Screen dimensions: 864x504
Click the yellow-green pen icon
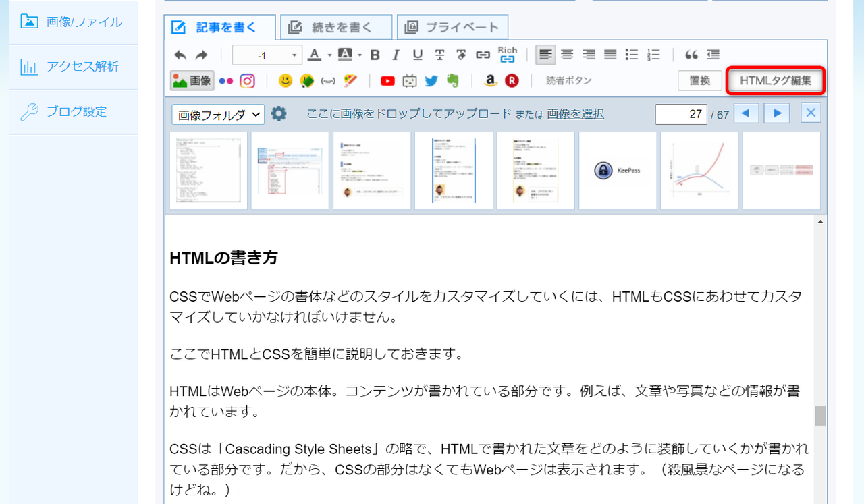point(307,81)
